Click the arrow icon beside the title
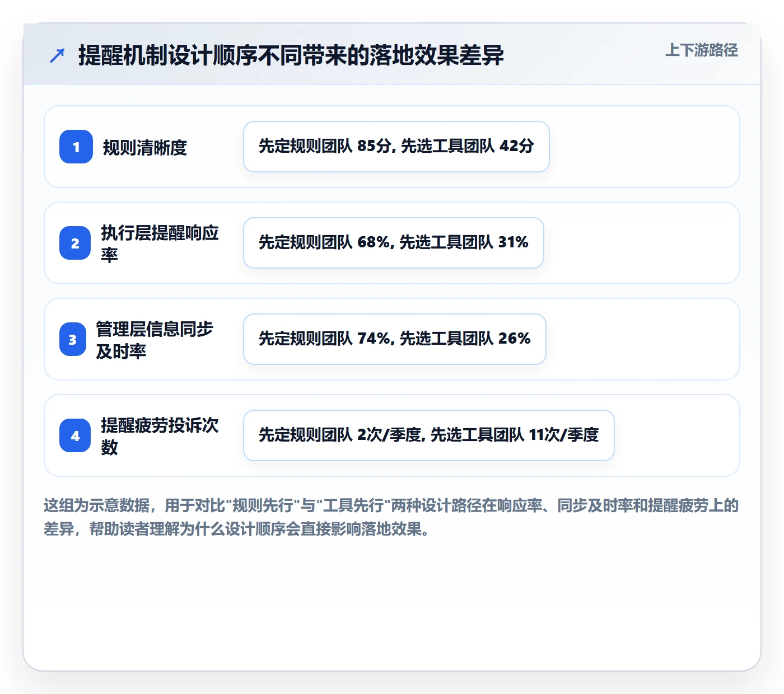Viewport: 784px width, 694px height. pyautogui.click(x=57, y=55)
